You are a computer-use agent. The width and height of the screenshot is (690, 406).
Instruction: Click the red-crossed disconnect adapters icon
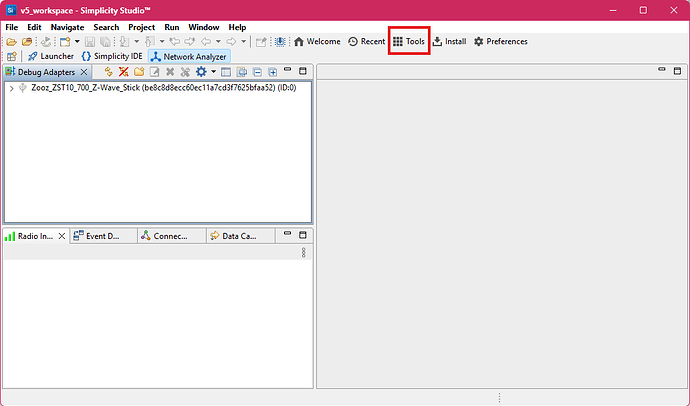[x=124, y=72]
